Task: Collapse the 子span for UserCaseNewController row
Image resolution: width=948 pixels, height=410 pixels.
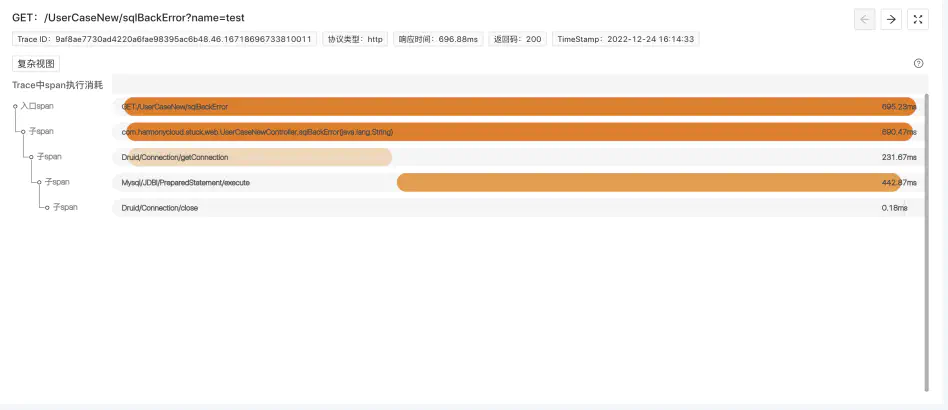Action: coord(41,131)
